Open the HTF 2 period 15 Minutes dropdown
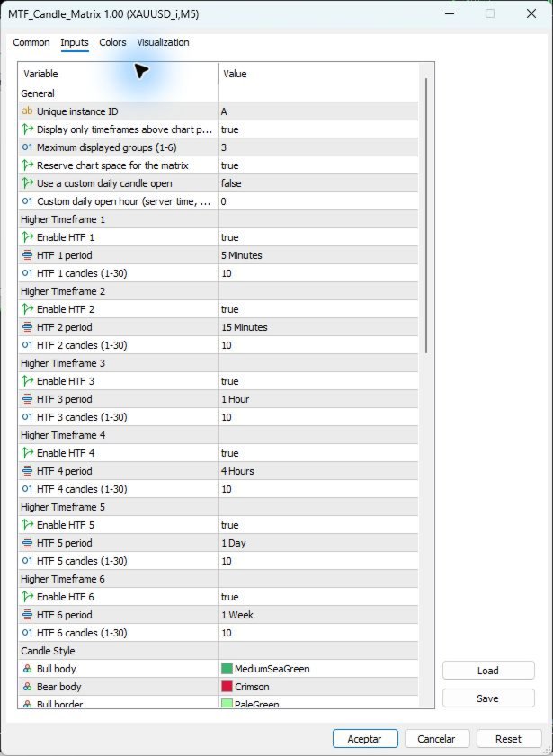The height and width of the screenshot is (756, 553). [318, 327]
